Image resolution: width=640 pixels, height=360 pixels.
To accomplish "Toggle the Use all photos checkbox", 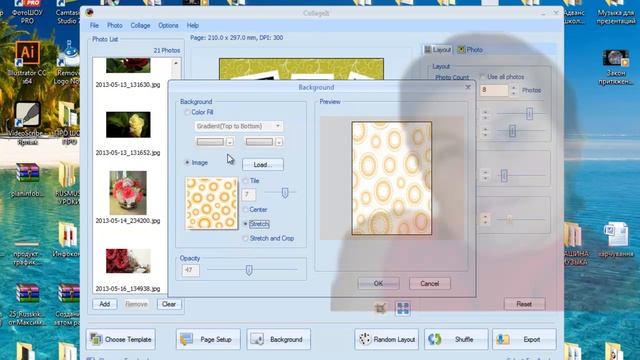I will point(482,77).
